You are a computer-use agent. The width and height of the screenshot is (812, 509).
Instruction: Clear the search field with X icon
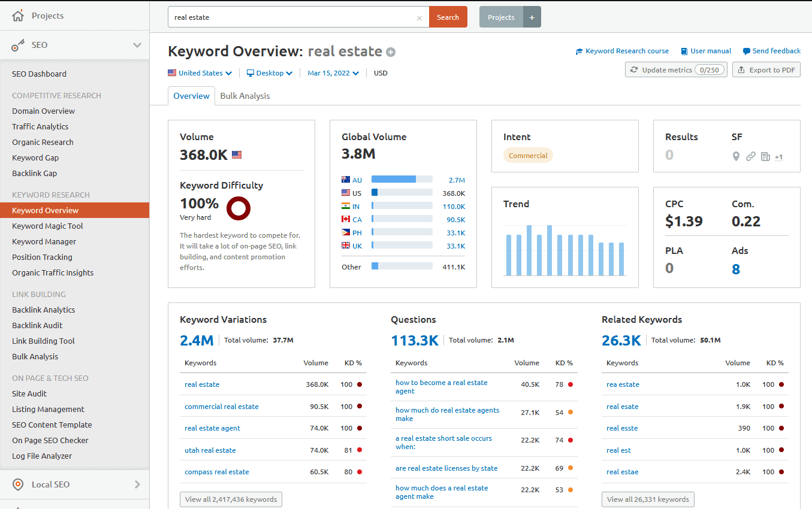click(x=419, y=18)
